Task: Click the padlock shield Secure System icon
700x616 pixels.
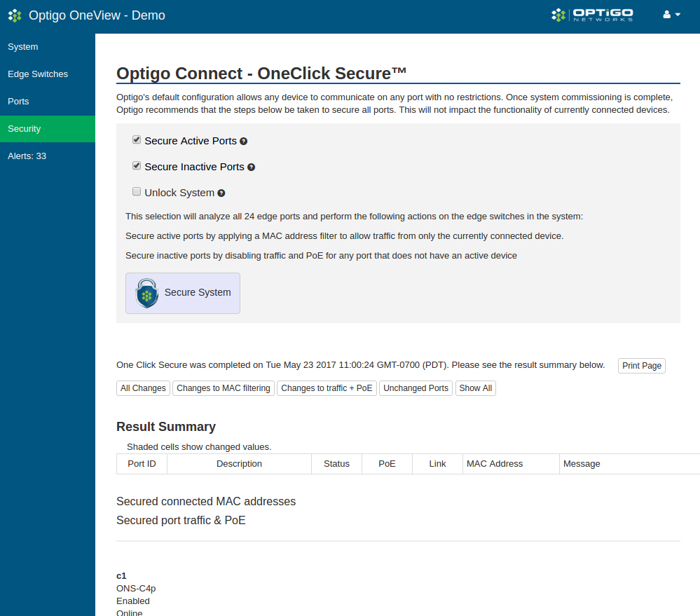Action: pos(147,293)
